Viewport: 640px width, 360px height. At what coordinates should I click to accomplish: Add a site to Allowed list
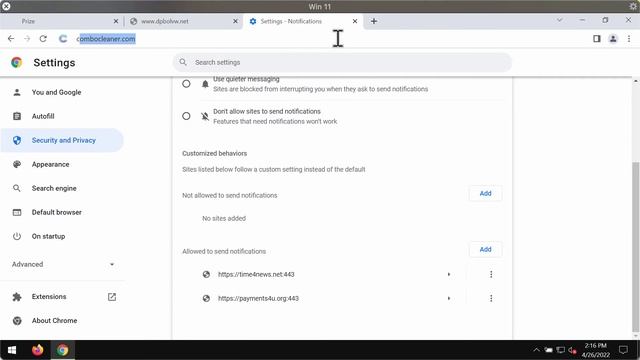[485, 250]
